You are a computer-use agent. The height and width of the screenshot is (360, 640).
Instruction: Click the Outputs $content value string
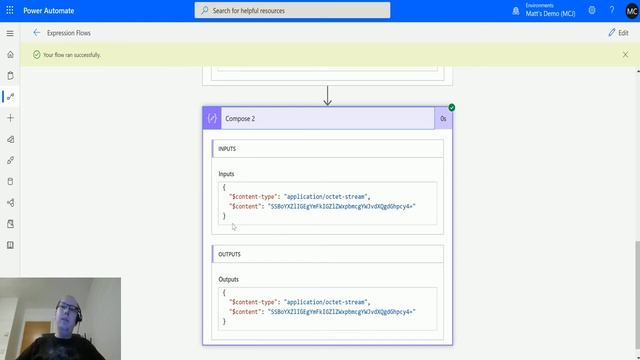pyautogui.click(x=341, y=312)
